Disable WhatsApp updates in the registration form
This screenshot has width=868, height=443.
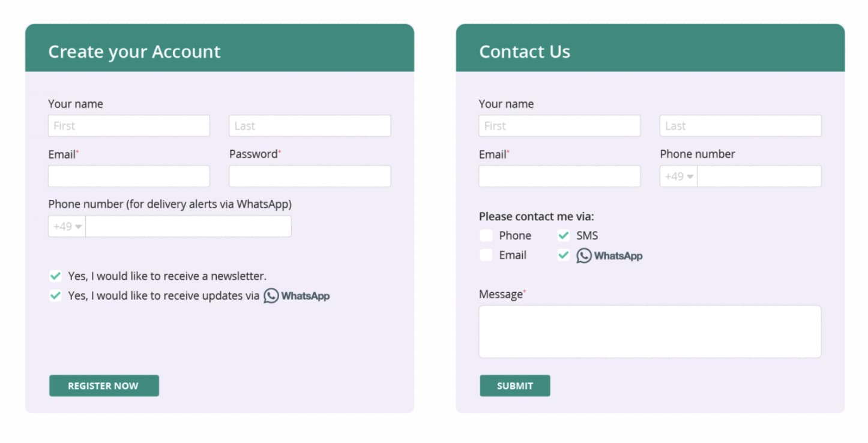[55, 295]
